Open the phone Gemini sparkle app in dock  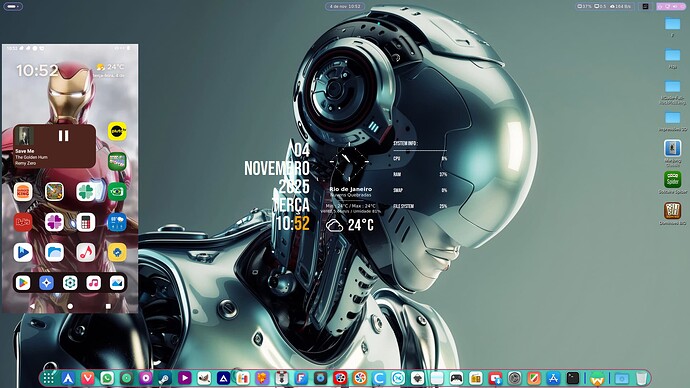coord(46,283)
